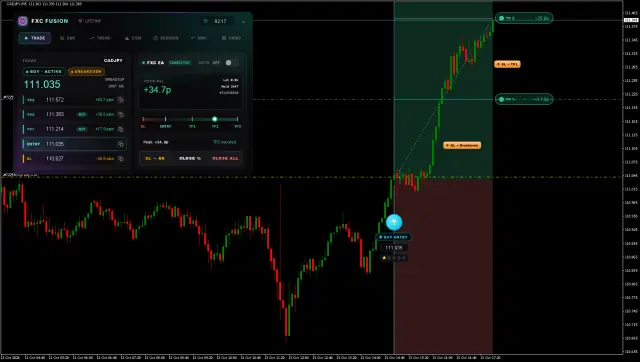Copy the TP3 111.572 price
This screenshot has width=640, height=362.
[x=121, y=100]
